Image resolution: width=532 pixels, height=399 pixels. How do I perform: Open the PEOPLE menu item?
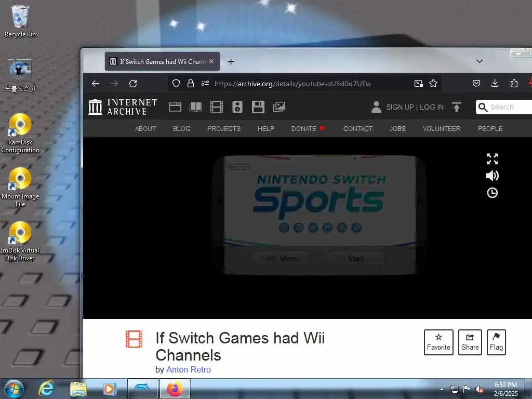(x=490, y=129)
